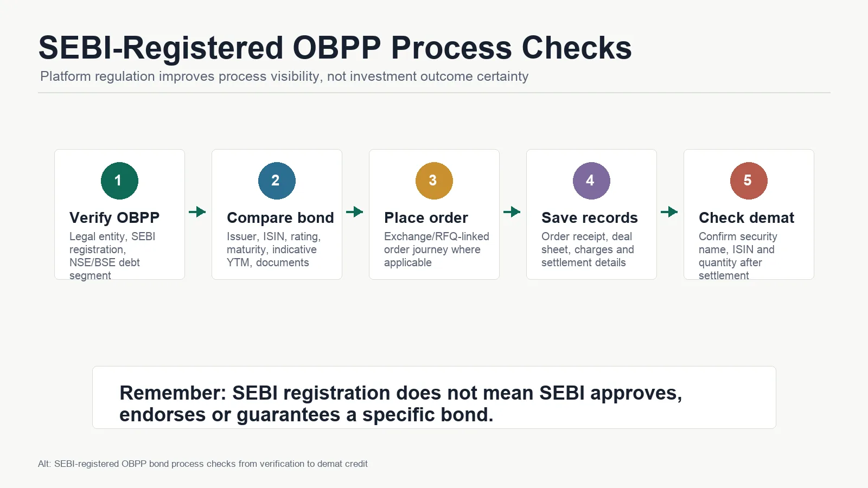The height and width of the screenshot is (488, 868).
Task: Select the purple number 4 circle
Action: coord(591,181)
